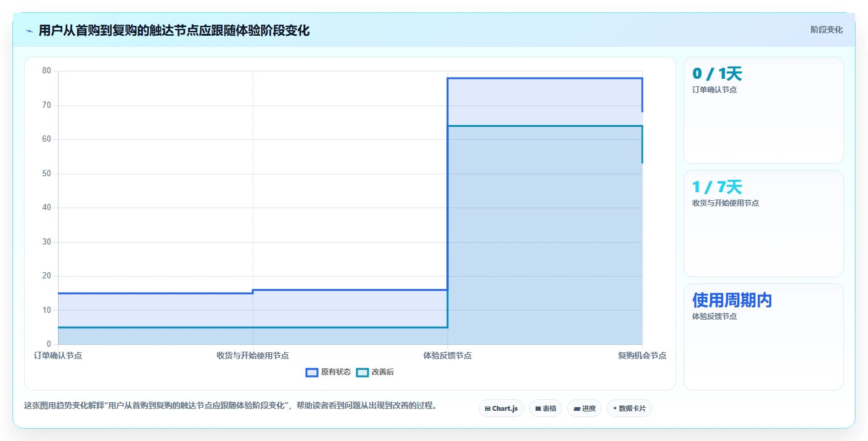Toggle the 原有状态 legend swatch

pyautogui.click(x=312, y=372)
